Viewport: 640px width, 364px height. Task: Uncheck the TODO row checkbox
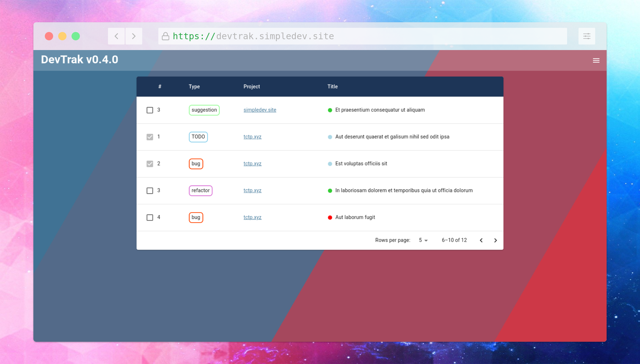150,137
